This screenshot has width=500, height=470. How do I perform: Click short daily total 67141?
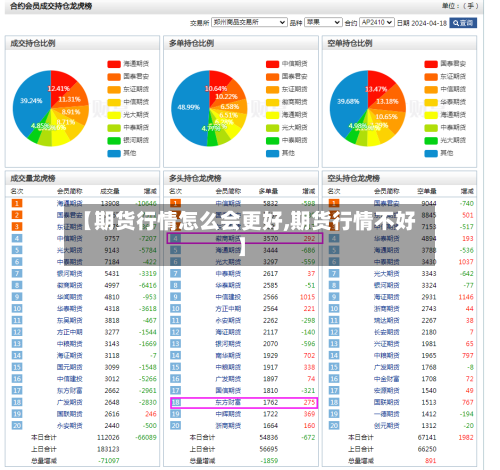click(x=427, y=437)
